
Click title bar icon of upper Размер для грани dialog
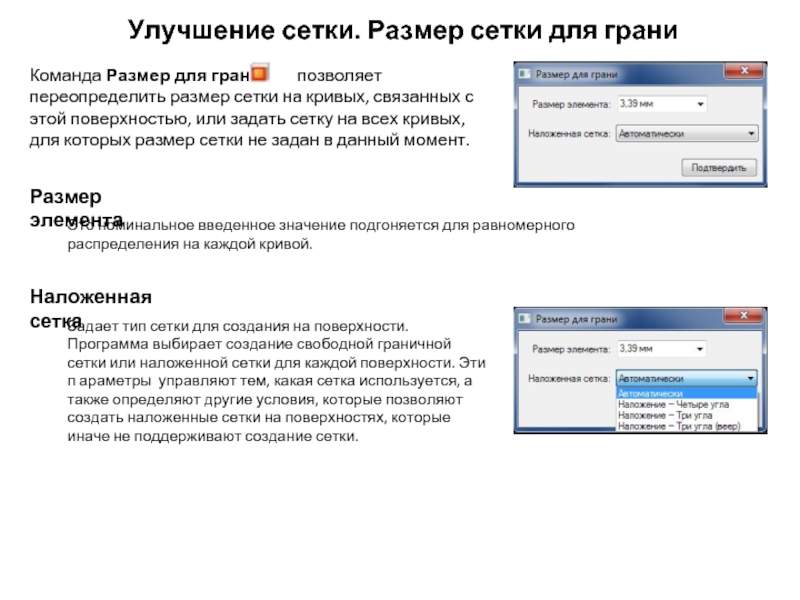click(524, 74)
